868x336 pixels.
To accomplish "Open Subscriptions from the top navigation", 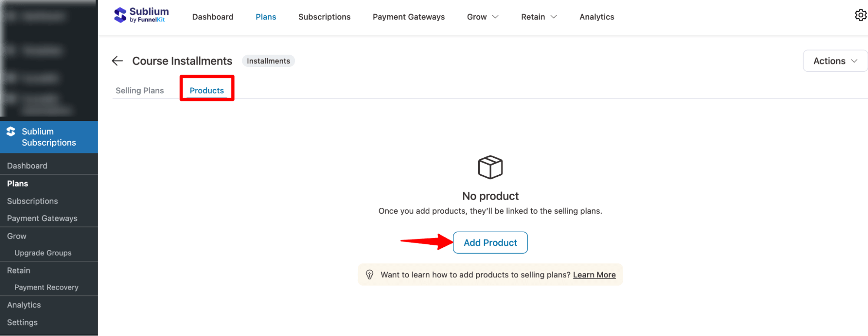I will tap(324, 17).
